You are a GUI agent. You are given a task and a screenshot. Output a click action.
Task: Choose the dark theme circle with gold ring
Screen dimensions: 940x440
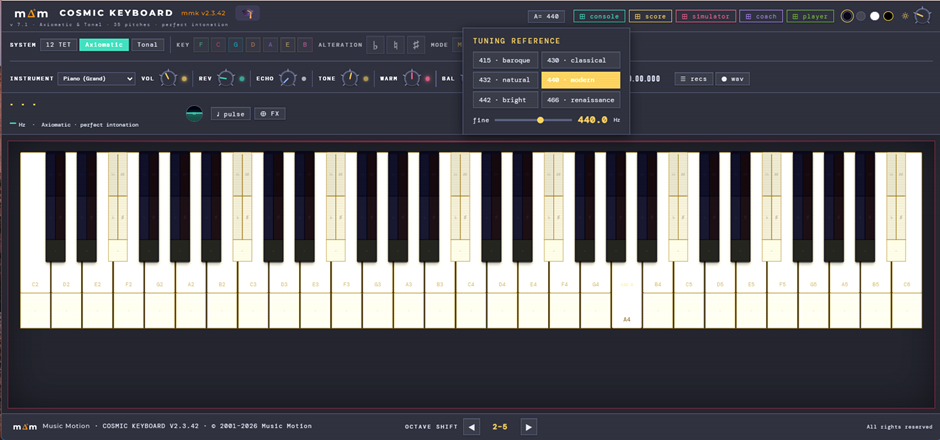[x=847, y=16]
